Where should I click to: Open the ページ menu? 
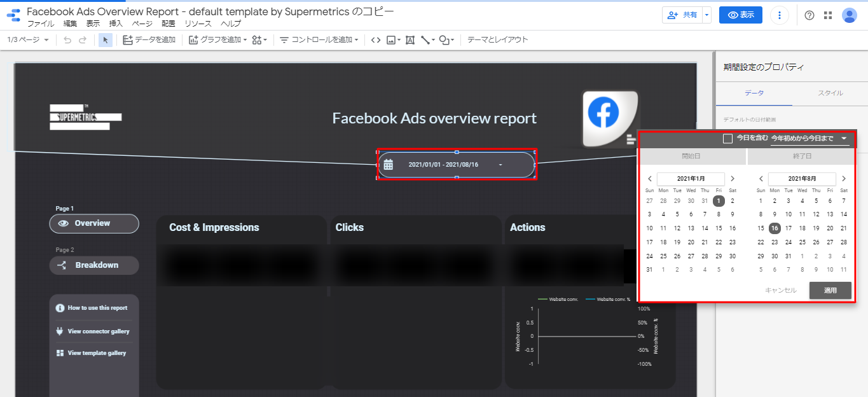(142, 24)
